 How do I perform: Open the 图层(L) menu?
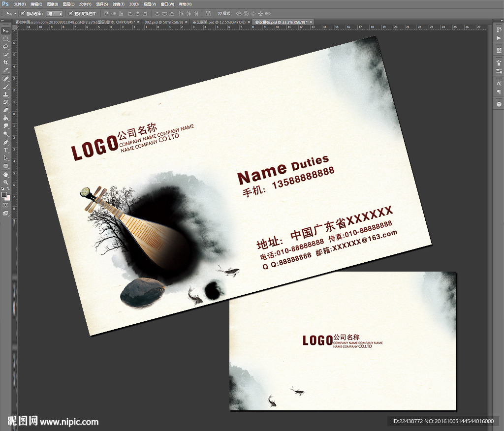68,4
